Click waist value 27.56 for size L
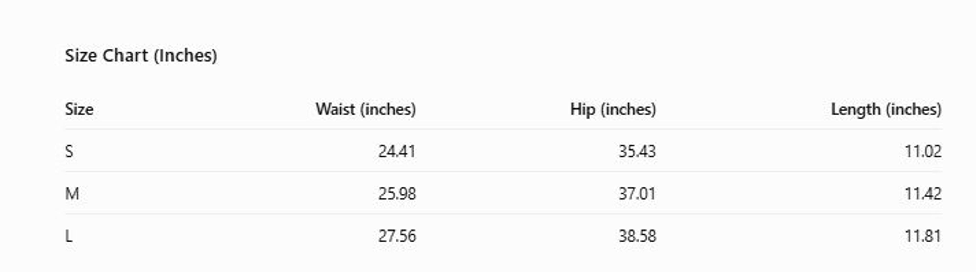980x272 pixels. pyautogui.click(x=397, y=236)
